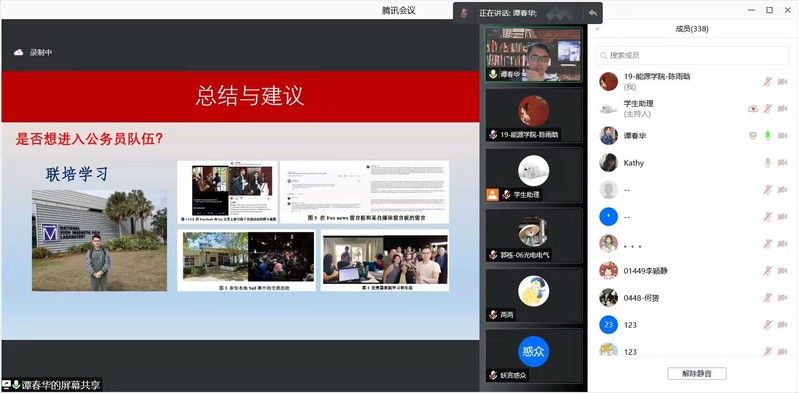Click the reply arrow in the speaking banner
The width and height of the screenshot is (798, 393).
tap(592, 13)
